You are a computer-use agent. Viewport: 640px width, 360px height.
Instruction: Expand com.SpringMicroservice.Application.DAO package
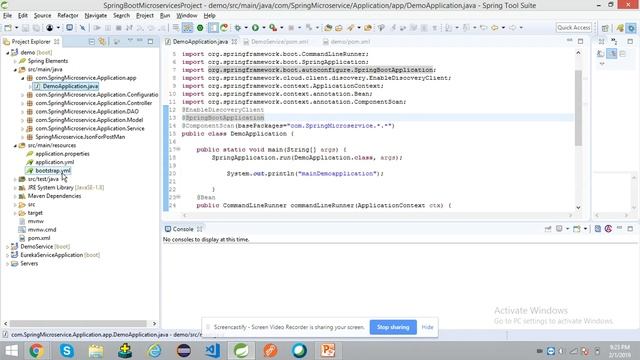(22, 112)
